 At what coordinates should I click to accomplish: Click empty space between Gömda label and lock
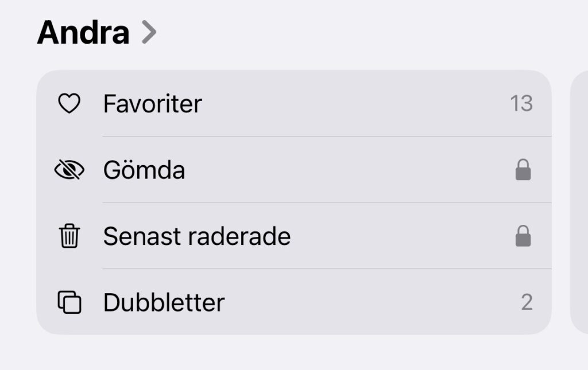point(350,170)
